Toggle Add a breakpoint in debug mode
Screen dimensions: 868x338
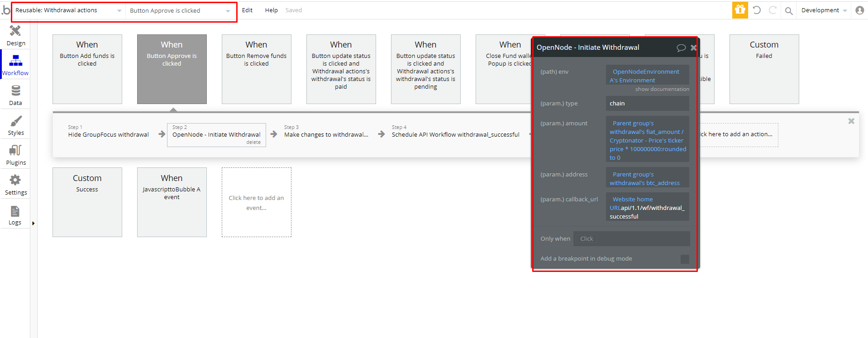[x=685, y=259]
